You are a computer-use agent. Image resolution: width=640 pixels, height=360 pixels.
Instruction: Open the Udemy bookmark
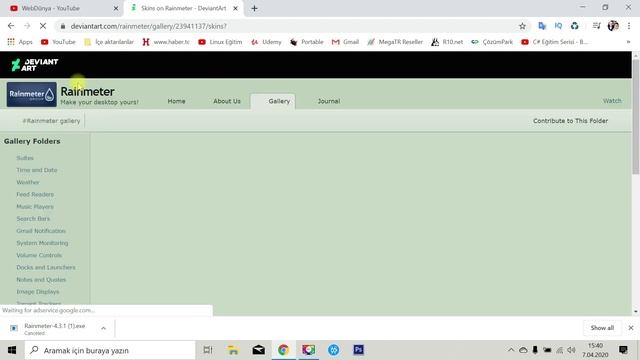coord(266,42)
